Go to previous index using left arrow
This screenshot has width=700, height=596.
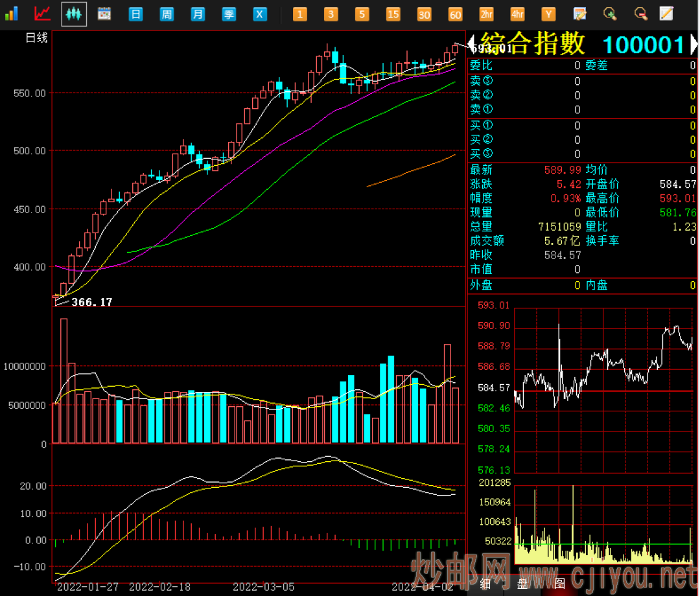coord(472,44)
